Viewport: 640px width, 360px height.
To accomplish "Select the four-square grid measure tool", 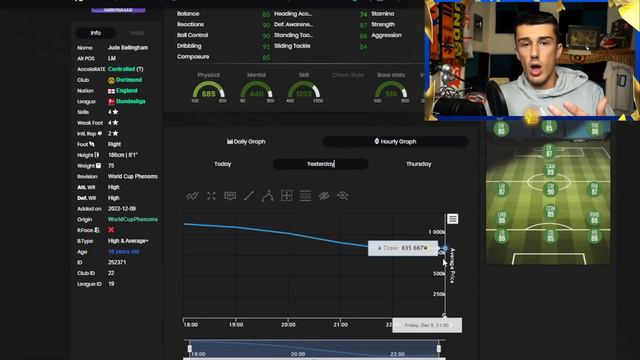I will click(x=287, y=196).
